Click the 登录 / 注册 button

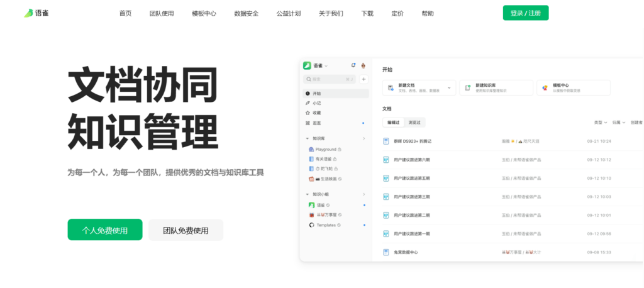525,13
